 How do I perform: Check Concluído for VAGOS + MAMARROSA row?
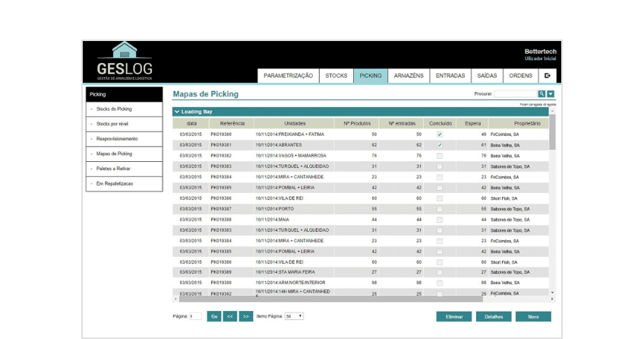[439, 155]
